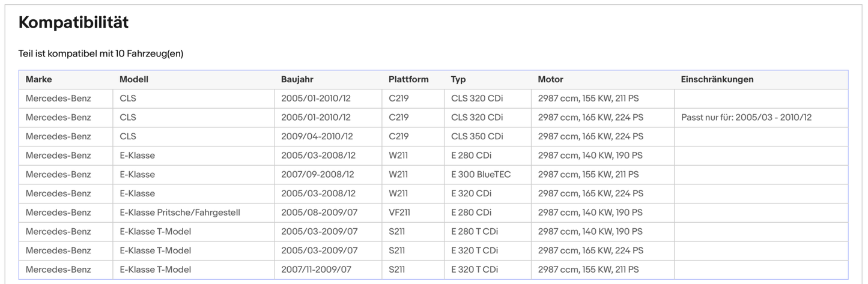Select the 2007/11-2009/07 Baujahr cell

pyautogui.click(x=318, y=270)
